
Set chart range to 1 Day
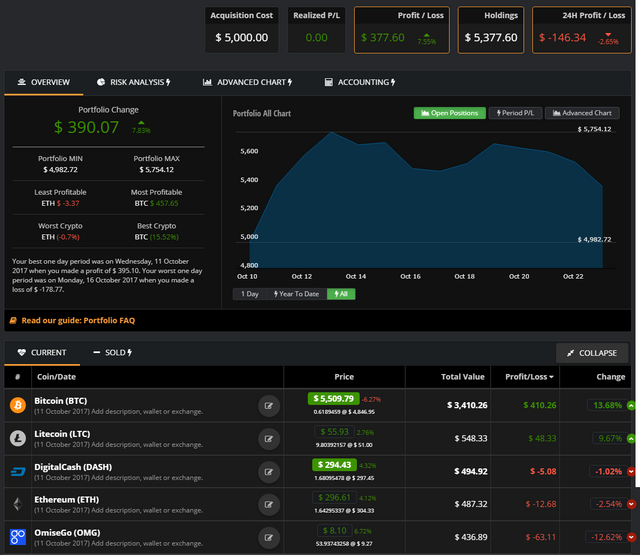coord(249,294)
